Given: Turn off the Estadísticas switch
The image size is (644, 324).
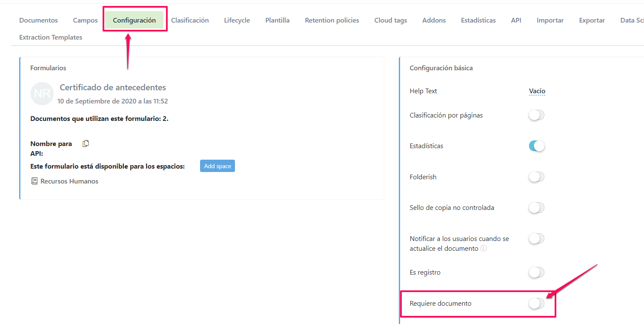Looking at the screenshot, I should pyautogui.click(x=536, y=146).
